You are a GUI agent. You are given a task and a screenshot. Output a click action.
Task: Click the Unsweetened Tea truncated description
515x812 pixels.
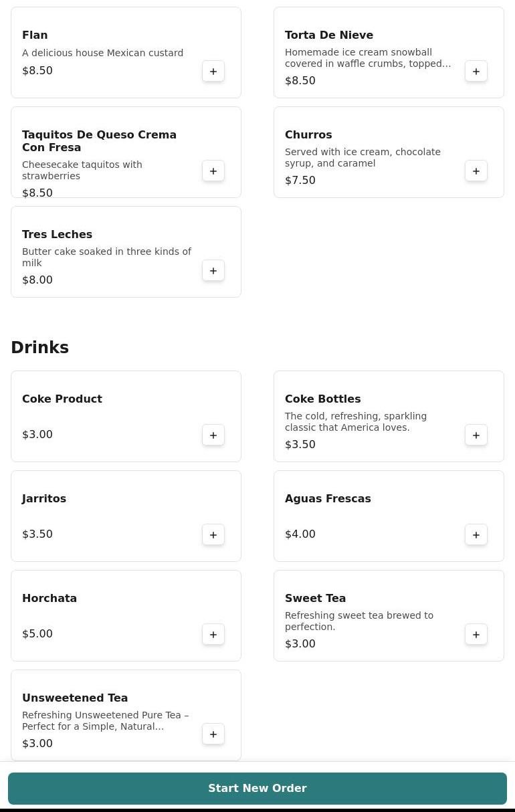coord(105,721)
